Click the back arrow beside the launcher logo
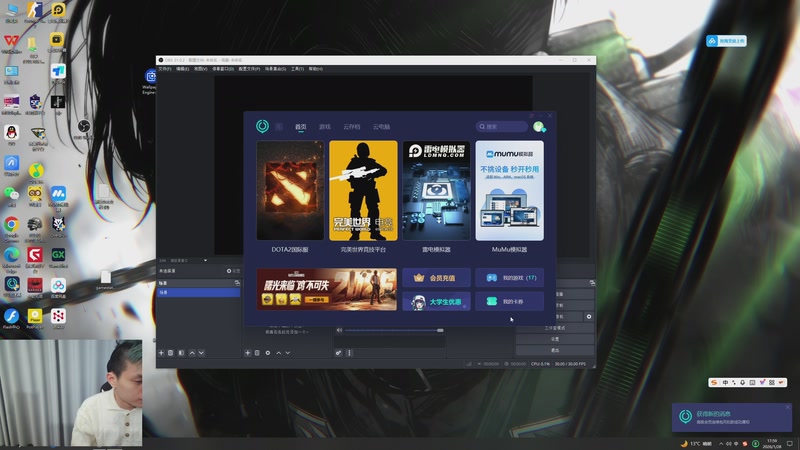800x450 pixels. [x=279, y=127]
